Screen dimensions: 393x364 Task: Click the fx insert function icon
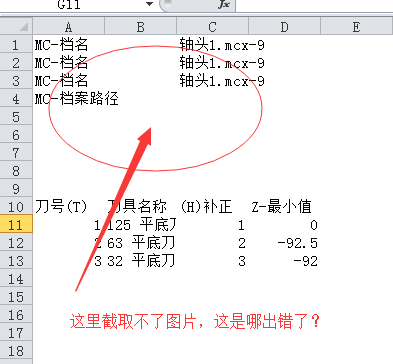click(x=224, y=4)
